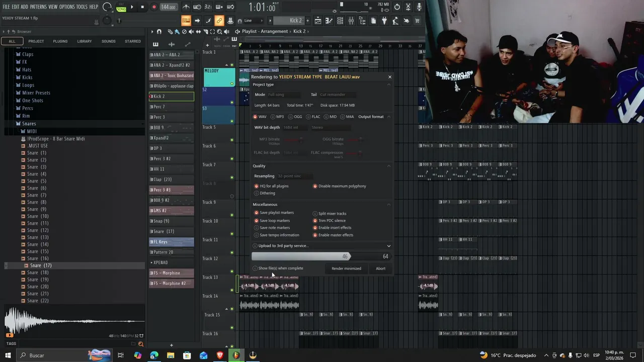The height and width of the screenshot is (362, 644).
Task: Open the Mixer icon in top toolbar
Action: tap(351, 21)
